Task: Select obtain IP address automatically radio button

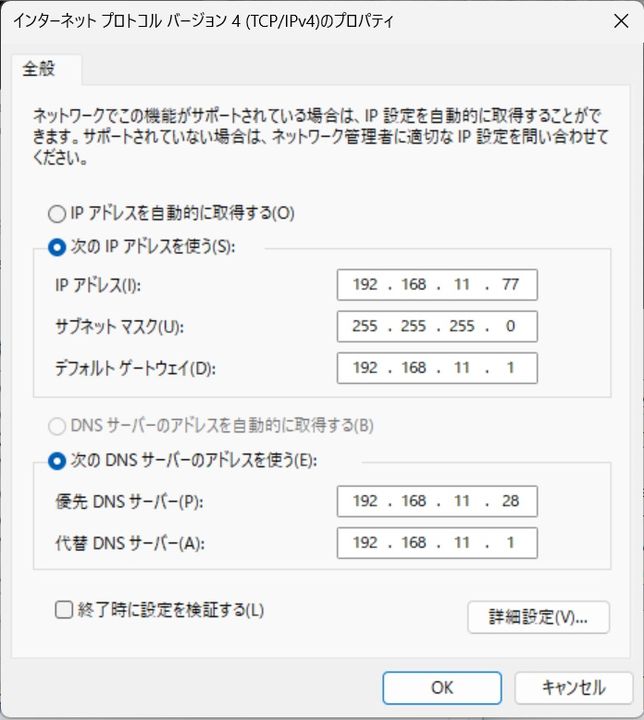Action: click(x=57, y=214)
